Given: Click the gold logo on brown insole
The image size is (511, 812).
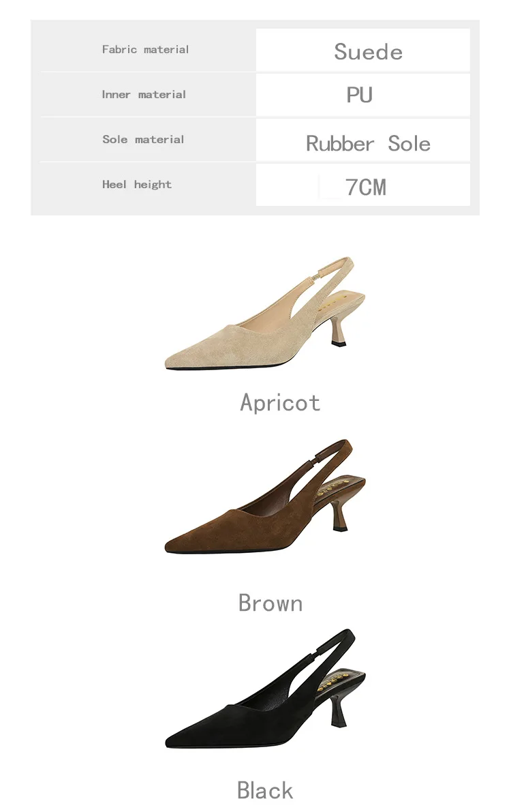Looking at the screenshot, I should coord(335,487).
